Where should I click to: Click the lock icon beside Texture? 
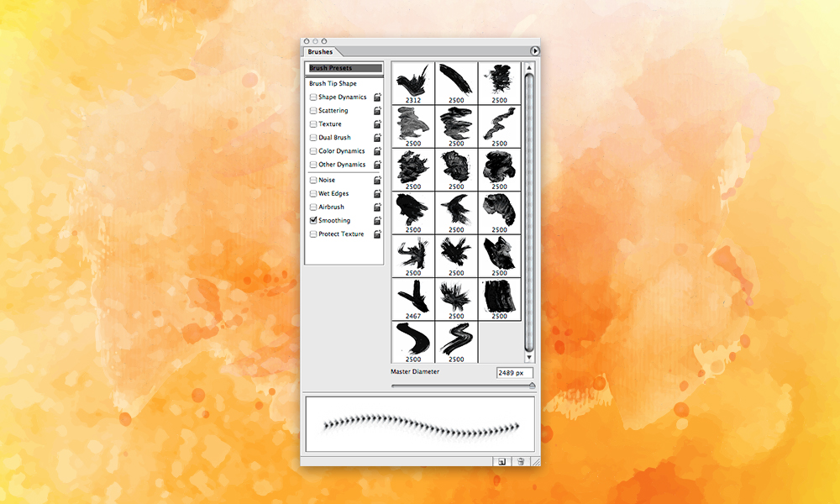pos(376,123)
